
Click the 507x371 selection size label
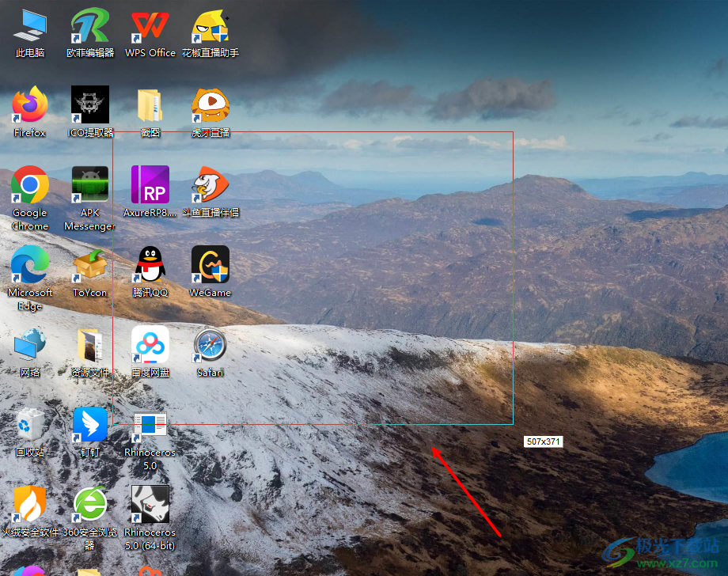tap(543, 441)
